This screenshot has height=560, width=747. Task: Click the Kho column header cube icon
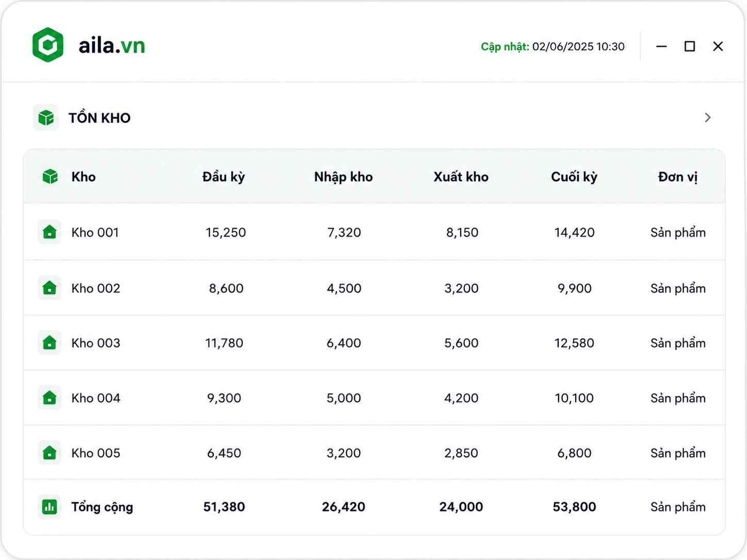pos(50,176)
